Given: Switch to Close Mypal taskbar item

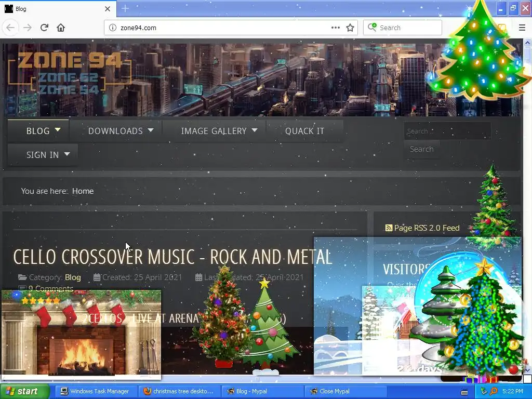Looking at the screenshot, I should tap(345, 391).
